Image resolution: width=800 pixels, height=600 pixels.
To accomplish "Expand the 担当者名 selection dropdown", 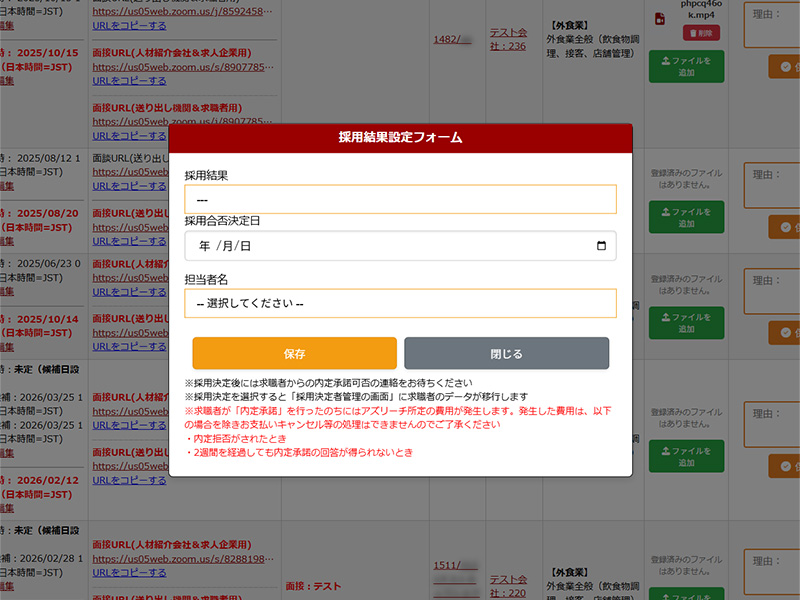I will click(x=400, y=304).
